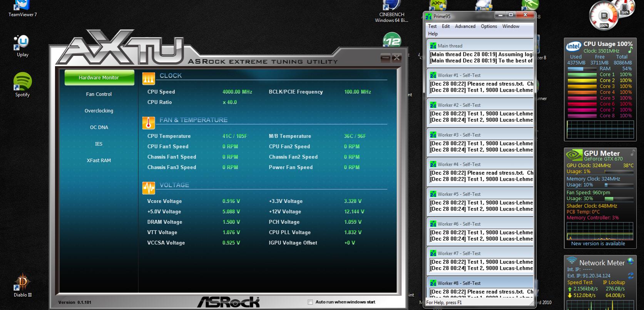Click the Worker #4 Self-Test window icon

coord(433,164)
